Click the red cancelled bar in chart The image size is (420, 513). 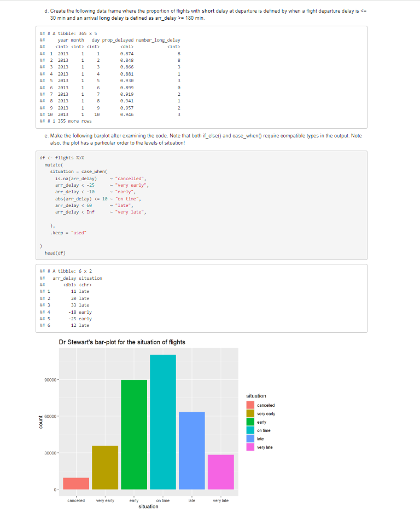point(76,483)
